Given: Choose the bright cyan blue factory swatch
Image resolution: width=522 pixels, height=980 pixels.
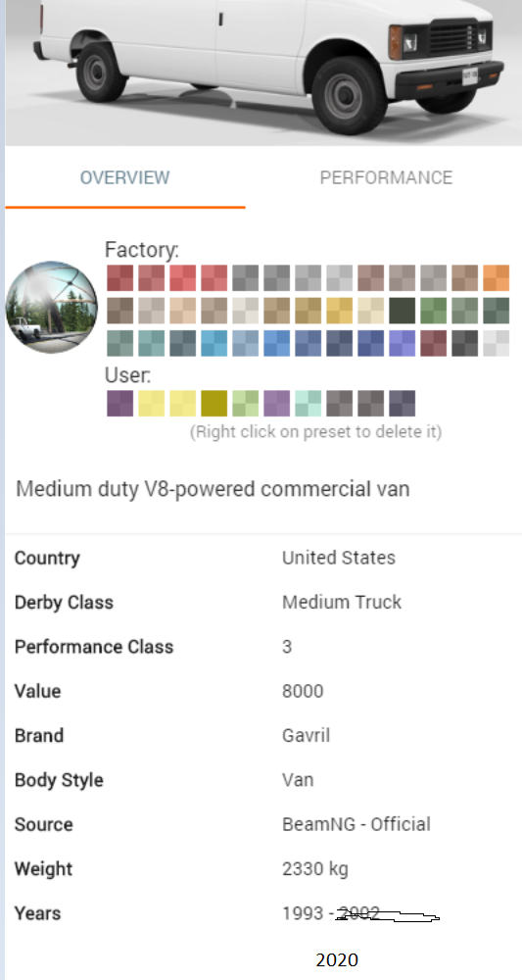Looking at the screenshot, I should coord(214,343).
